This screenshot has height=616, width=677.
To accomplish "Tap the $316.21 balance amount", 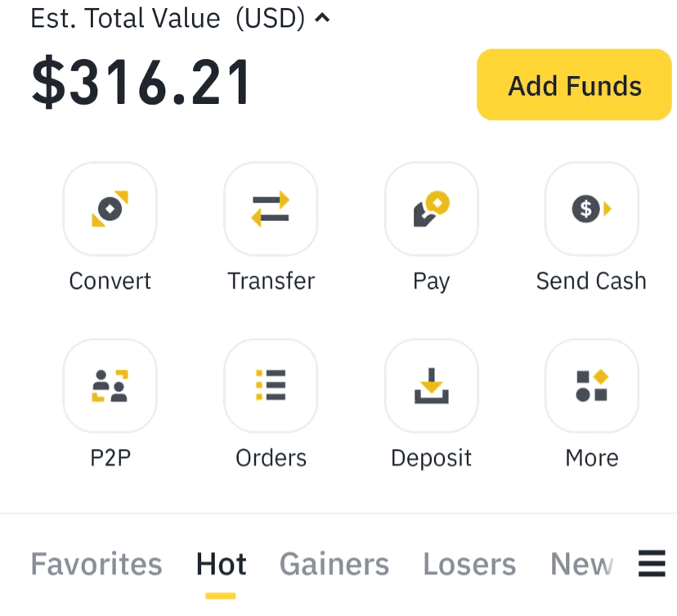I will tap(141, 83).
